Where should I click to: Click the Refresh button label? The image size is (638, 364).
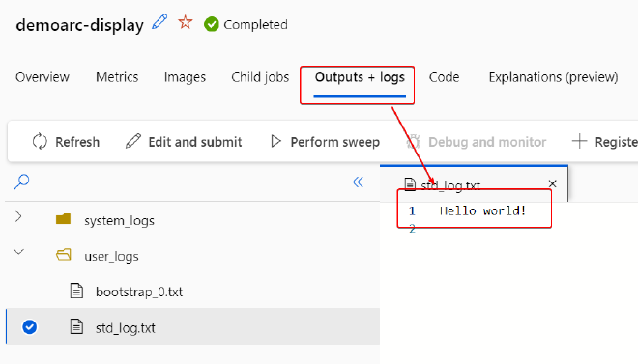pos(77,142)
